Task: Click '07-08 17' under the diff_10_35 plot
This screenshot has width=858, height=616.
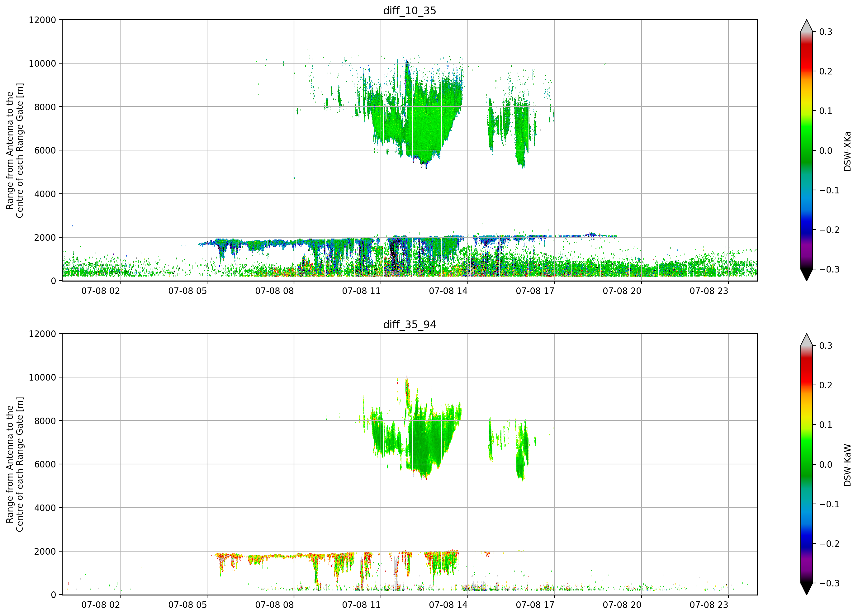Action: click(535, 291)
